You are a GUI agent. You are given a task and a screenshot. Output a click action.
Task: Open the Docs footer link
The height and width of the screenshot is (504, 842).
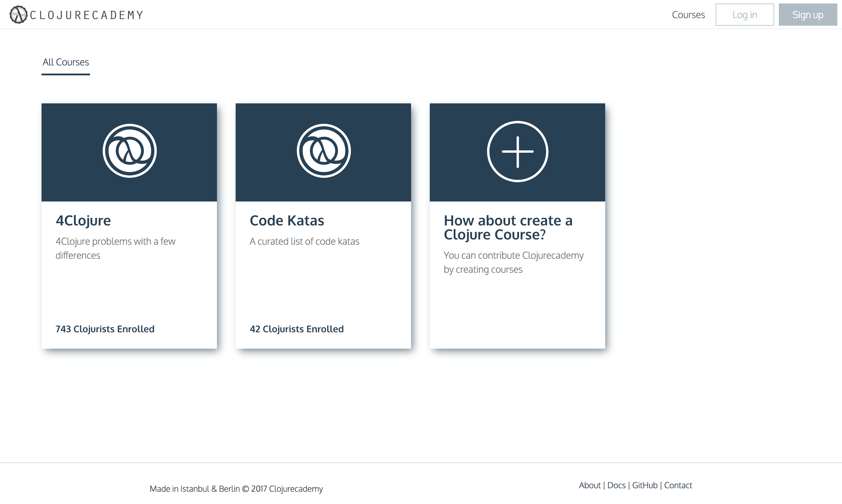coord(616,485)
